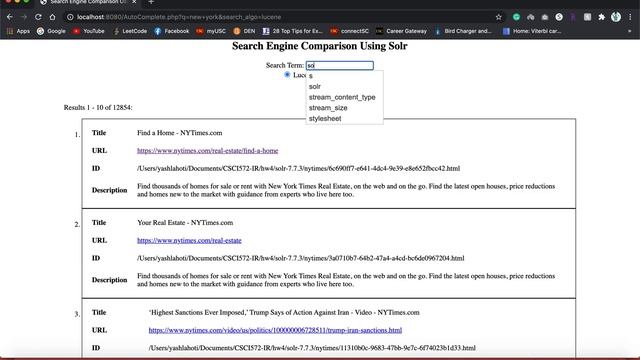
Task: Open the LeetCode bookmark
Action: (x=130, y=31)
